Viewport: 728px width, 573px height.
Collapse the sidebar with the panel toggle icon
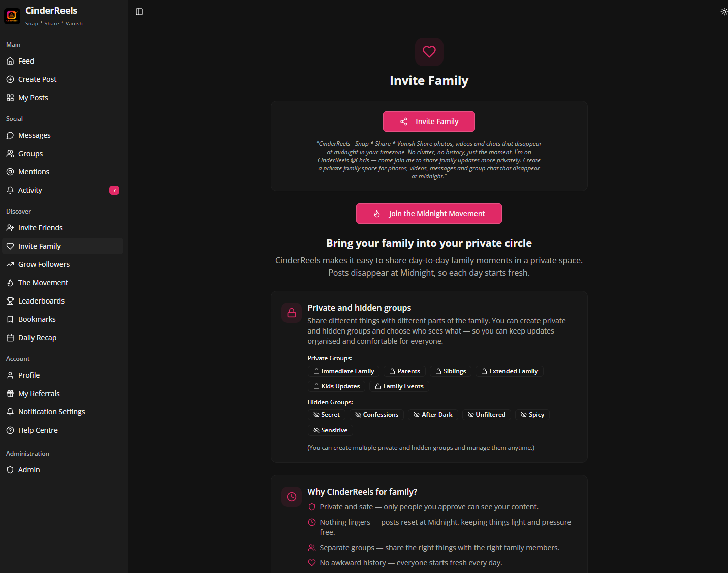pyautogui.click(x=139, y=12)
